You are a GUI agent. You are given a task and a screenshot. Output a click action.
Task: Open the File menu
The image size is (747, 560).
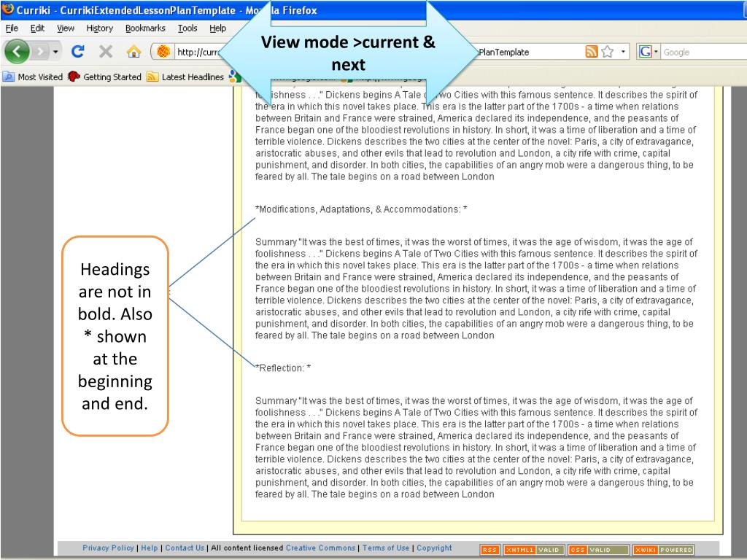pyautogui.click(x=12, y=28)
